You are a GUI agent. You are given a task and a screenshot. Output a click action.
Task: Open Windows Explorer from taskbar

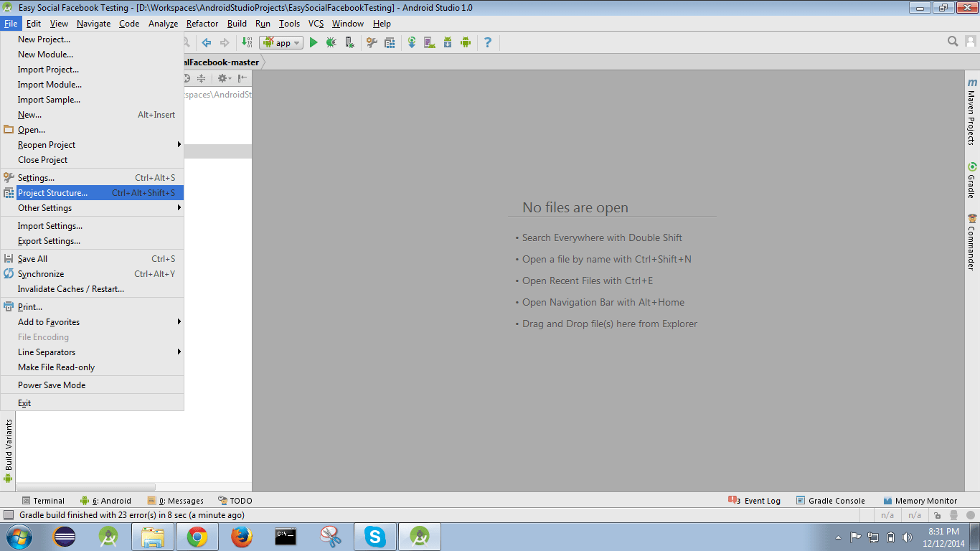153,537
